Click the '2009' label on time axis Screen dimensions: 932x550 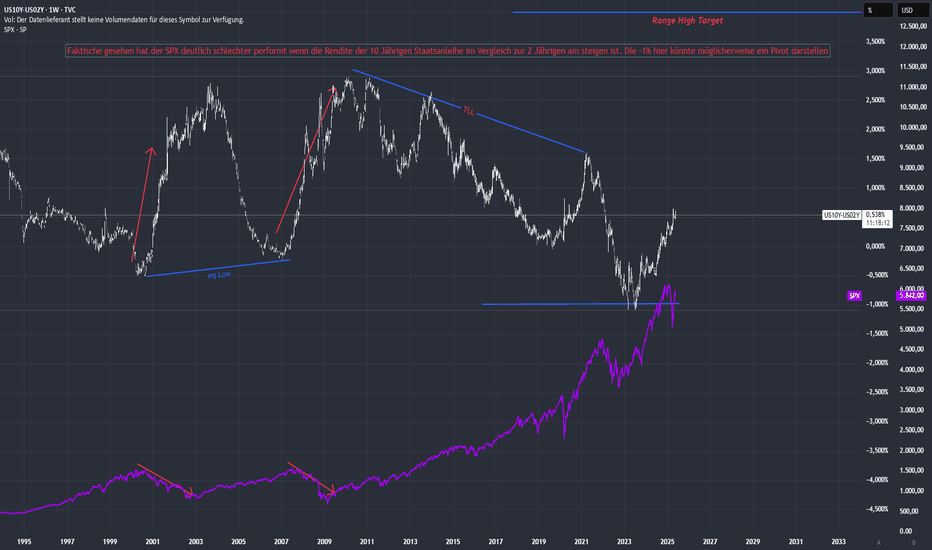324,542
